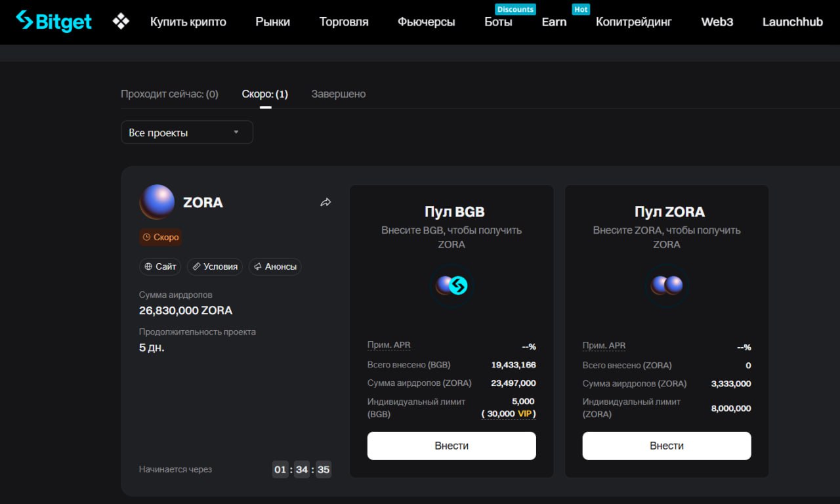This screenshot has width=840, height=504.
Task: Share the ZORA project via arrow icon
Action: tap(325, 202)
